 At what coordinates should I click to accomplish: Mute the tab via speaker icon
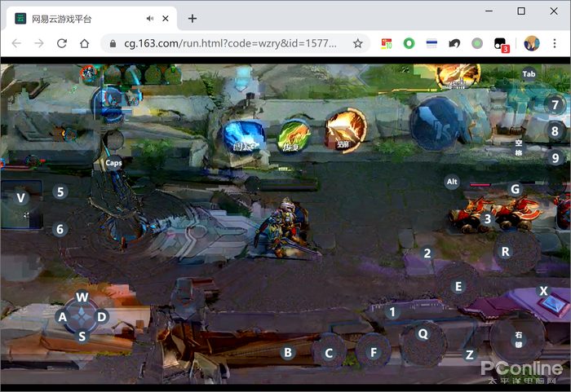pyautogui.click(x=150, y=19)
